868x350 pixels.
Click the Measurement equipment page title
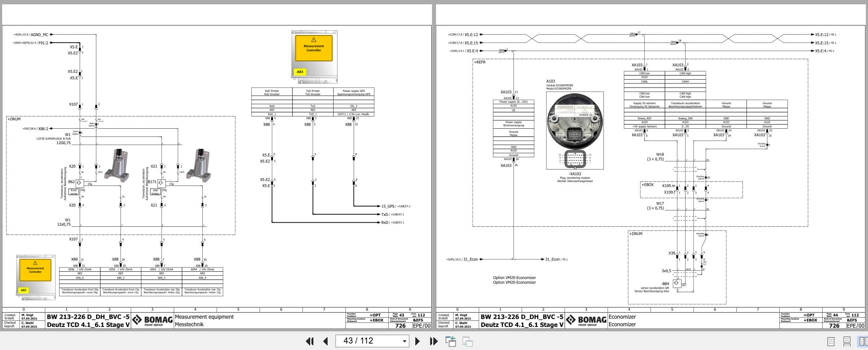click(x=204, y=317)
